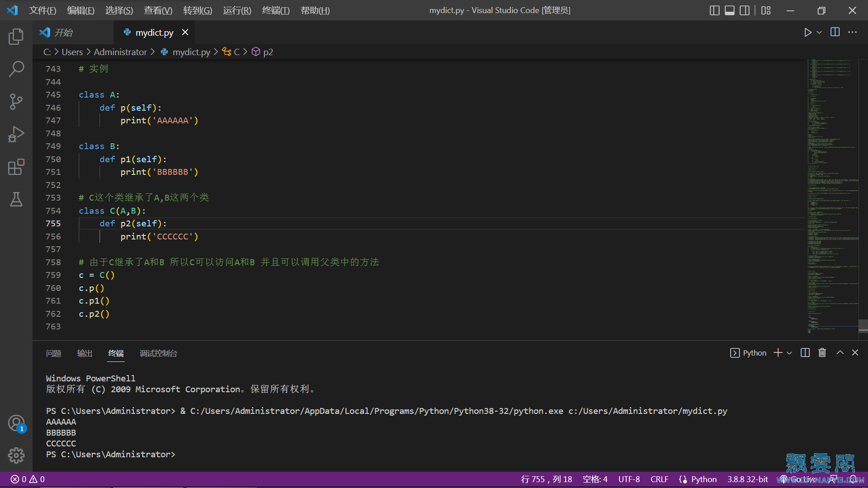Image resolution: width=868 pixels, height=488 pixels.
Task: Create a new terminal with plus icon
Action: click(778, 353)
